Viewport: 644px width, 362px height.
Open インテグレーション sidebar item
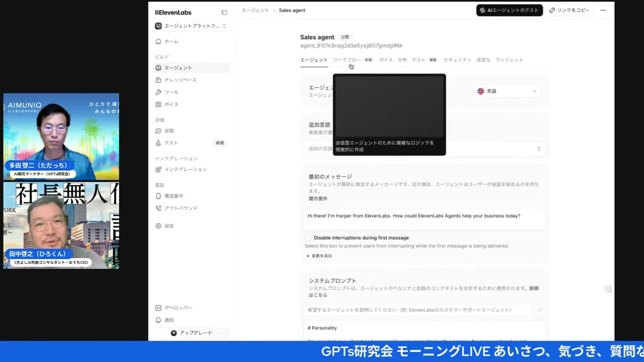pyautogui.click(x=191, y=169)
